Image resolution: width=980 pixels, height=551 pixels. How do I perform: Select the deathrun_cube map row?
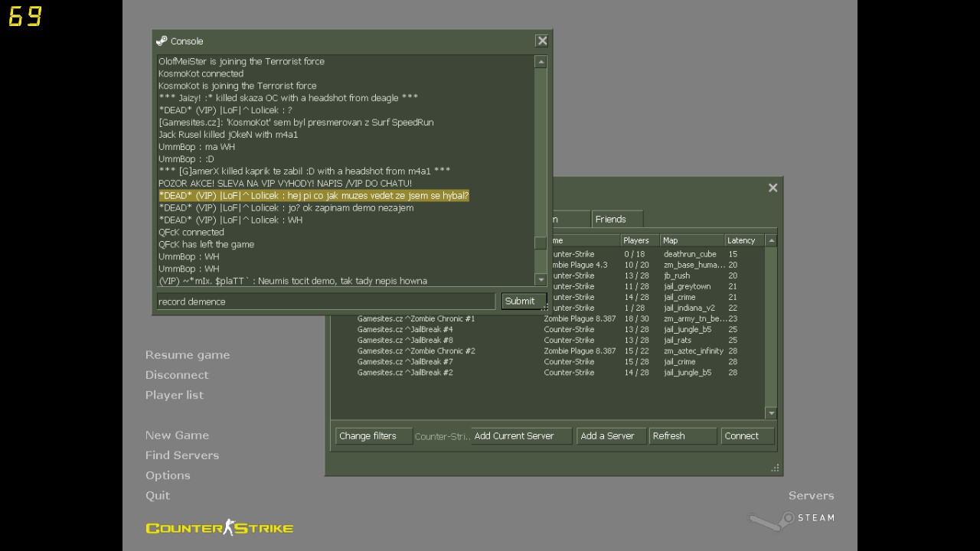point(658,254)
